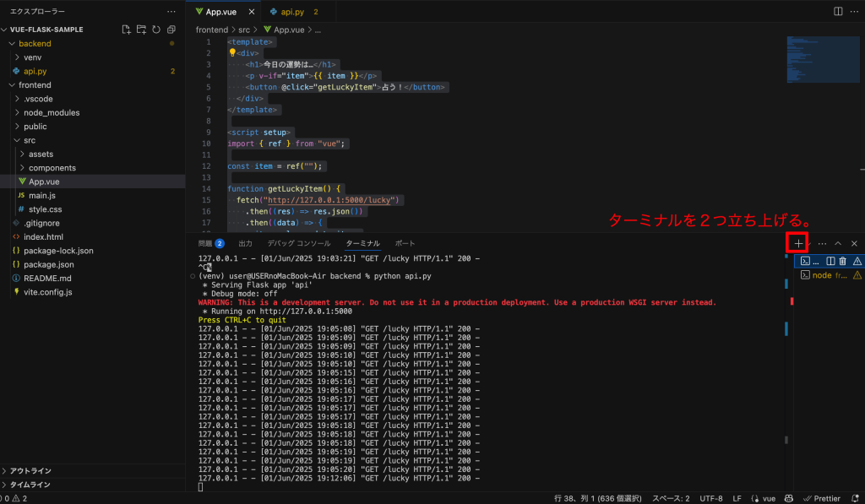Split the terminal using the split icon
Viewport: 865px width, 504px height.
point(830,261)
